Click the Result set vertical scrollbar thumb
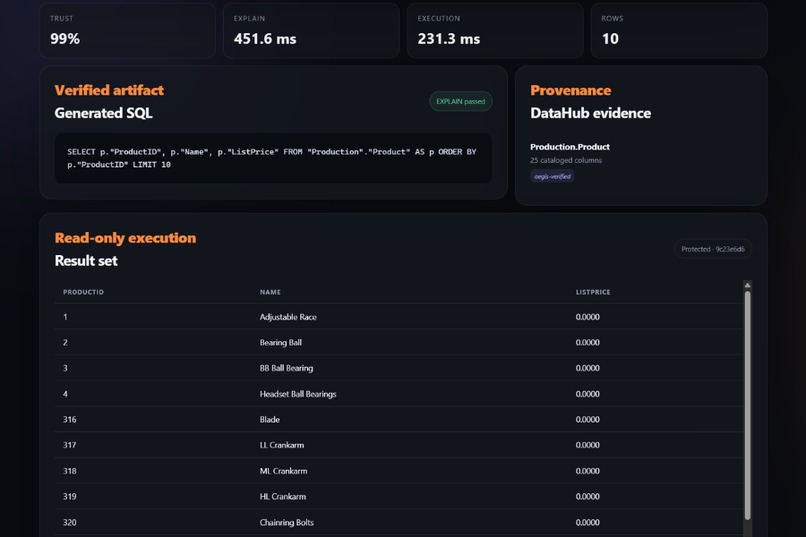Screen dimensions: 806x537 point(747,405)
